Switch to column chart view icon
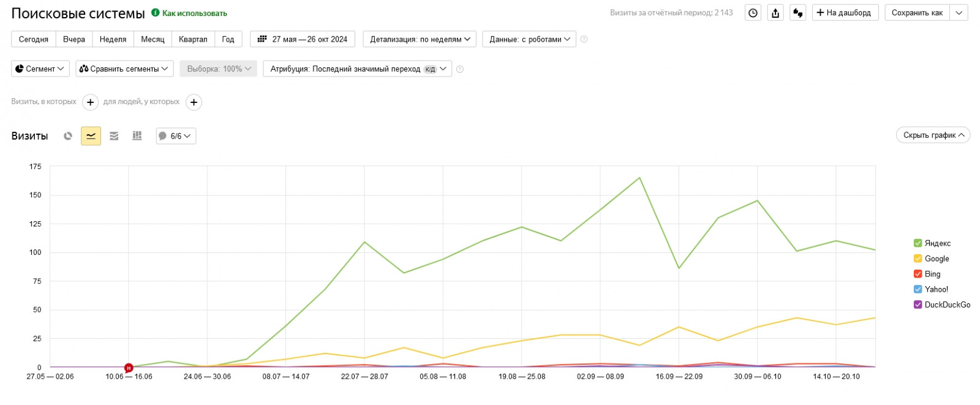Screen dimensions: 980x405 point(137,136)
